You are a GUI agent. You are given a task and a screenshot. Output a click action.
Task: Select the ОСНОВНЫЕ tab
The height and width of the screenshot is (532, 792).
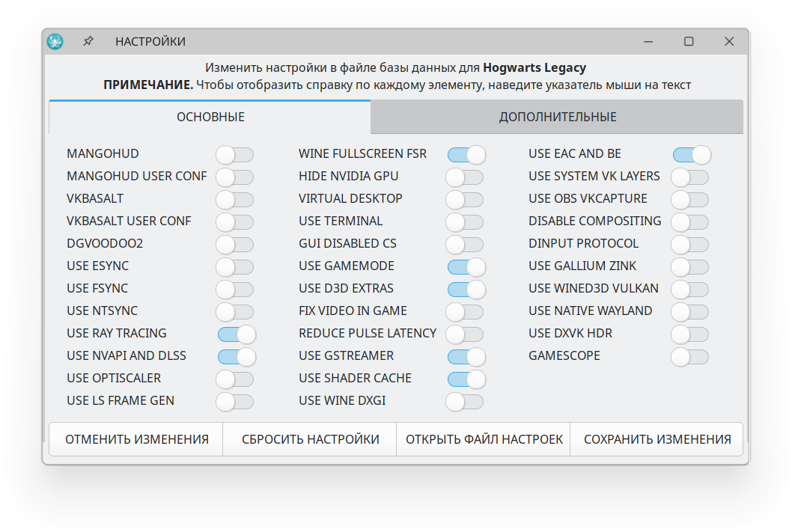pos(210,117)
